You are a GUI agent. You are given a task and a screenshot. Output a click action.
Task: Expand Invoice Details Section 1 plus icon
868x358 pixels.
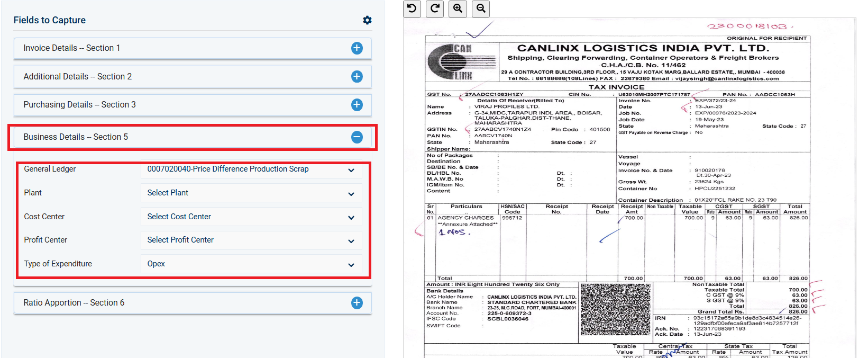pyautogui.click(x=357, y=48)
